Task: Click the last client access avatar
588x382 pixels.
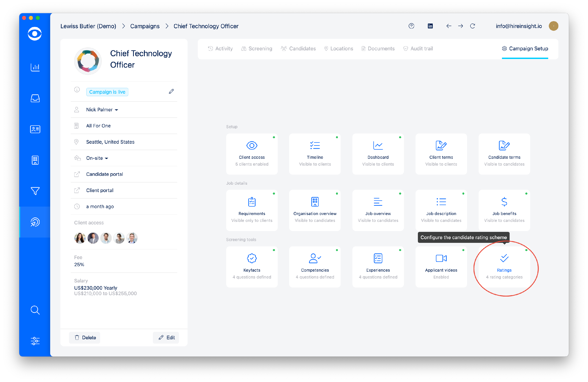Action: [x=132, y=238]
